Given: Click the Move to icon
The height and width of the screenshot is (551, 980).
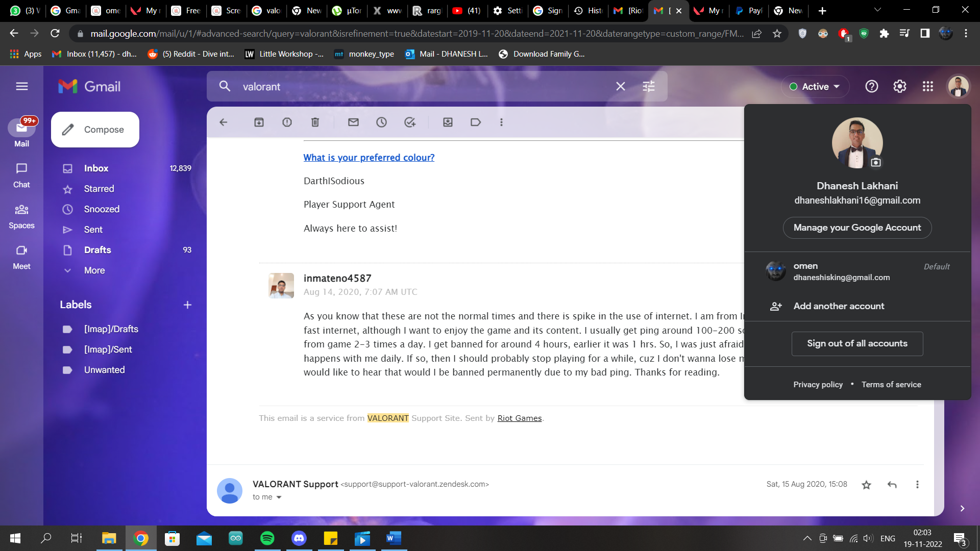Looking at the screenshot, I should (x=448, y=122).
